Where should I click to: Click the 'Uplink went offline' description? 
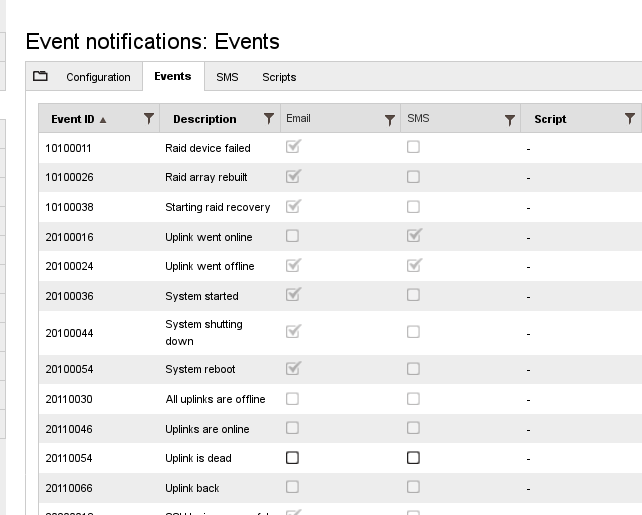click(210, 266)
